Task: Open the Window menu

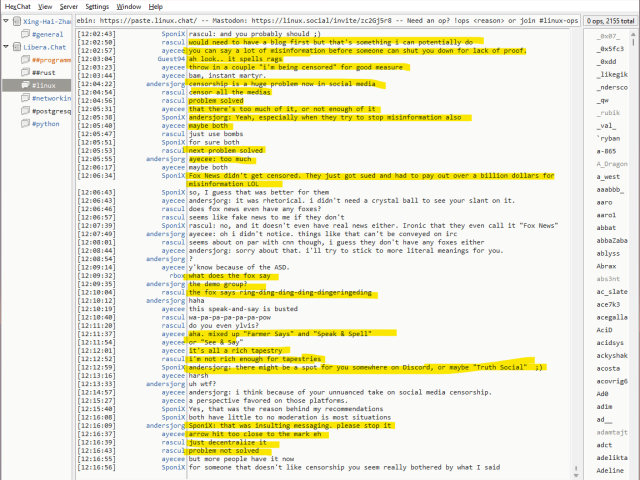Action: (129, 7)
